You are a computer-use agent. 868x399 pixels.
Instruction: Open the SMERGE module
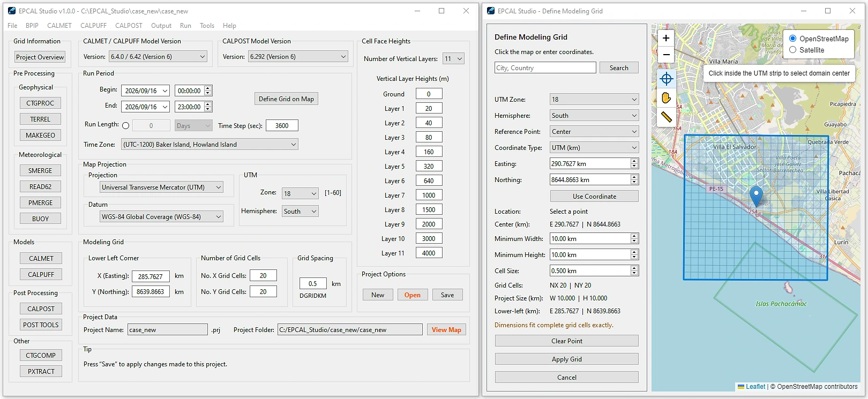pyautogui.click(x=40, y=171)
